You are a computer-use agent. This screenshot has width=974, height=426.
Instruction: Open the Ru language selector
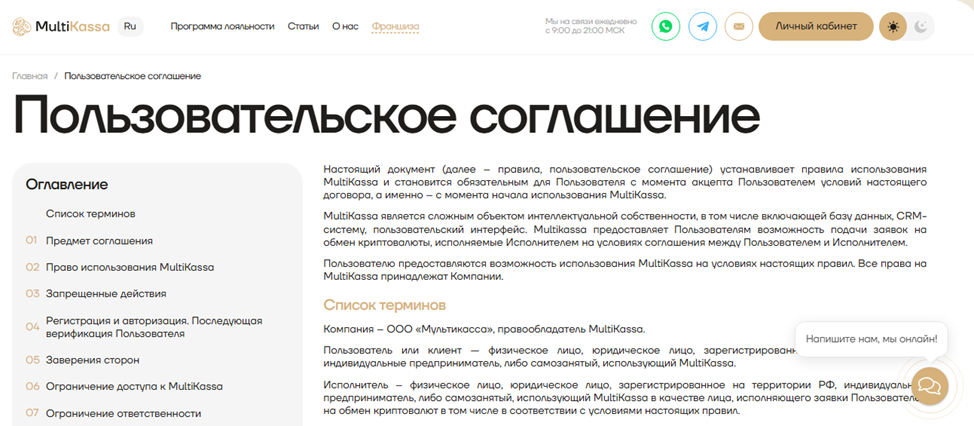(130, 26)
